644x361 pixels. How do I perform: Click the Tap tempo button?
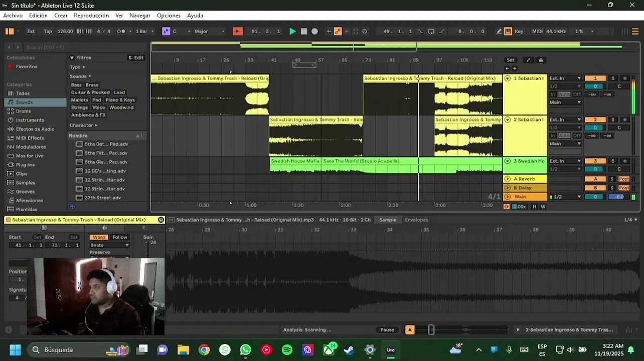[48, 31]
